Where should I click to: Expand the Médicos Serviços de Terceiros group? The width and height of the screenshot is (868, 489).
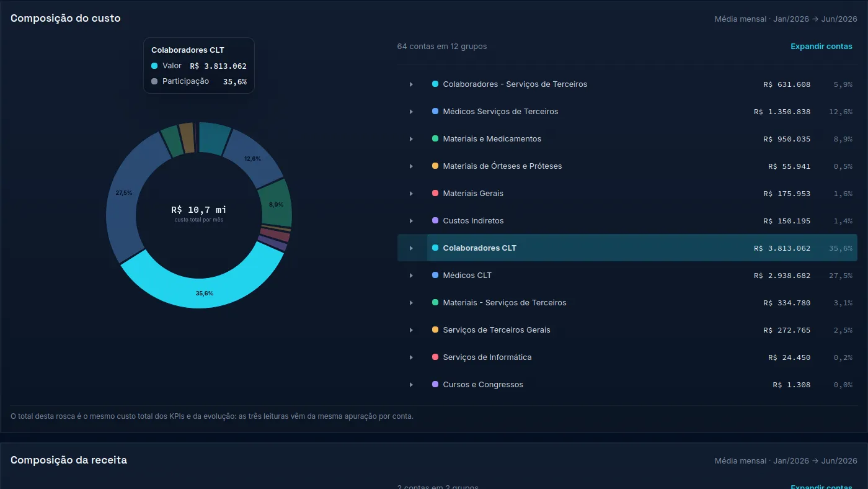(x=411, y=112)
